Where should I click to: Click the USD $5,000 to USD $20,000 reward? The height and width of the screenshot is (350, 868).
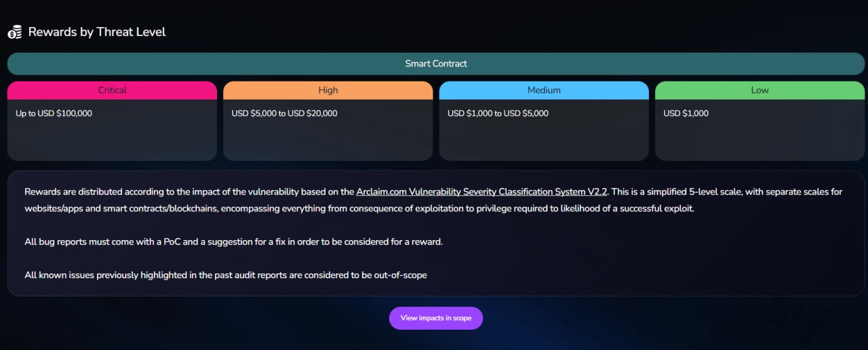tap(284, 113)
